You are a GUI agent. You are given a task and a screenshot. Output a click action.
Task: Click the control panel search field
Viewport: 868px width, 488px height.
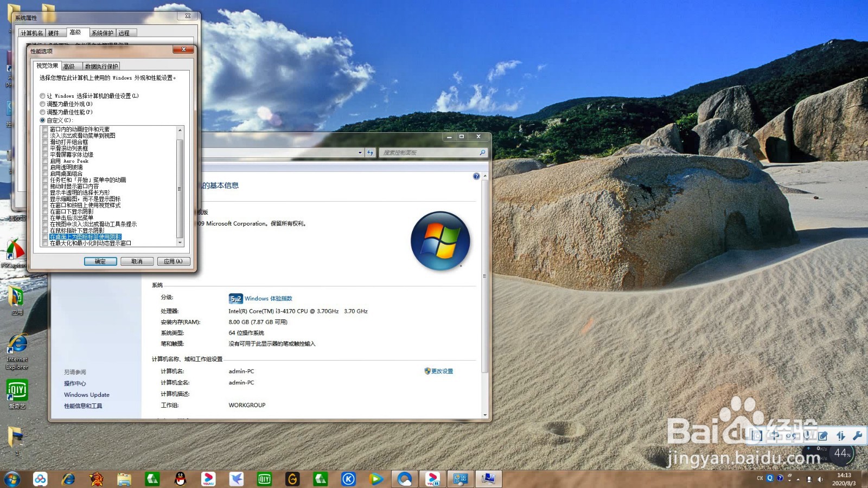(433, 153)
